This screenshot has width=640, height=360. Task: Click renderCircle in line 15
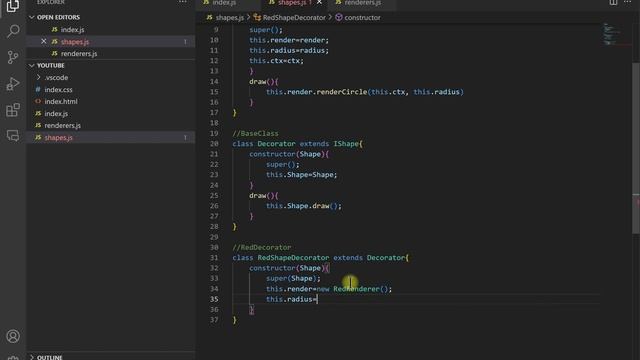click(342, 92)
